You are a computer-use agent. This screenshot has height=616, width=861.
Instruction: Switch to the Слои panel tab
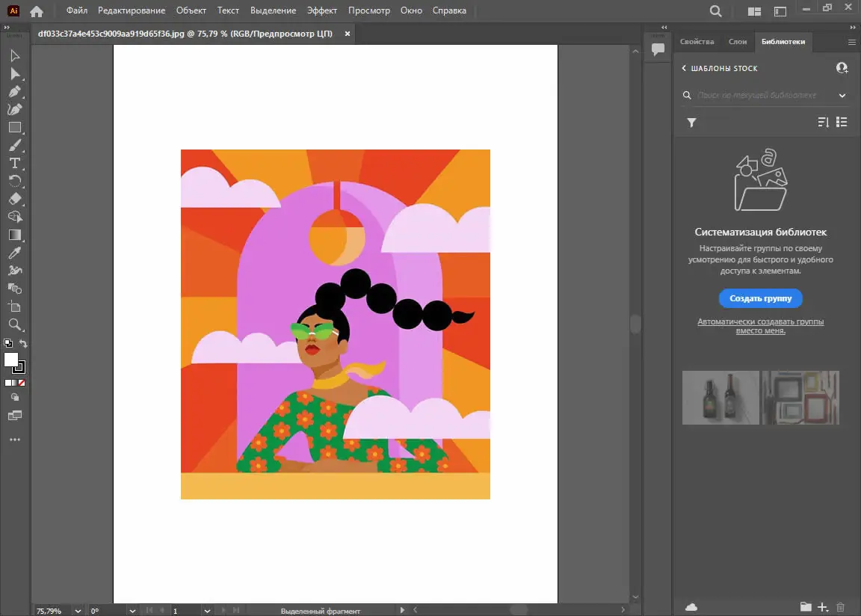coord(738,42)
